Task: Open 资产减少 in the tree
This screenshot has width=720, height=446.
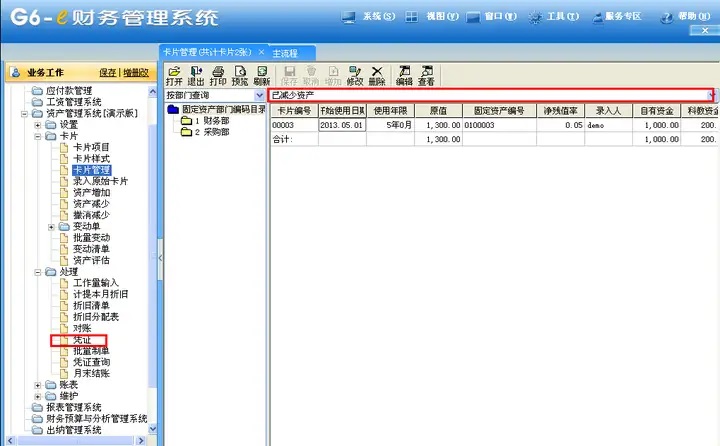Action: pyautogui.click(x=91, y=204)
